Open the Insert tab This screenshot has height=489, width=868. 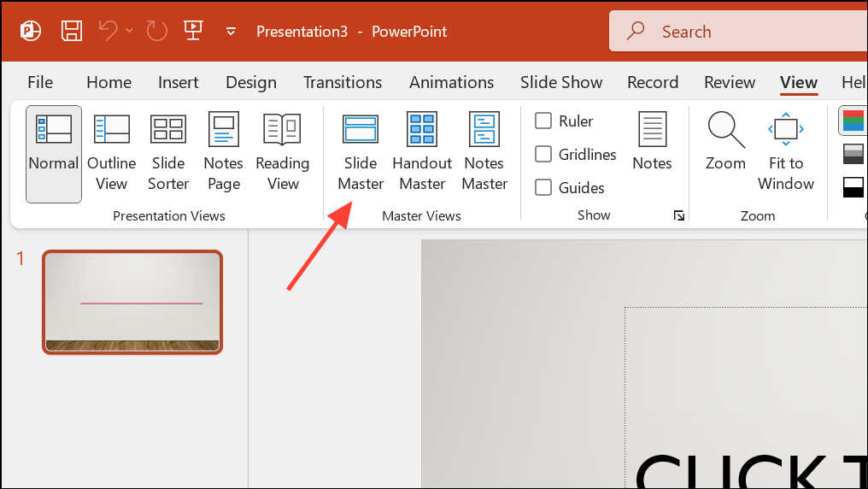[x=179, y=83]
